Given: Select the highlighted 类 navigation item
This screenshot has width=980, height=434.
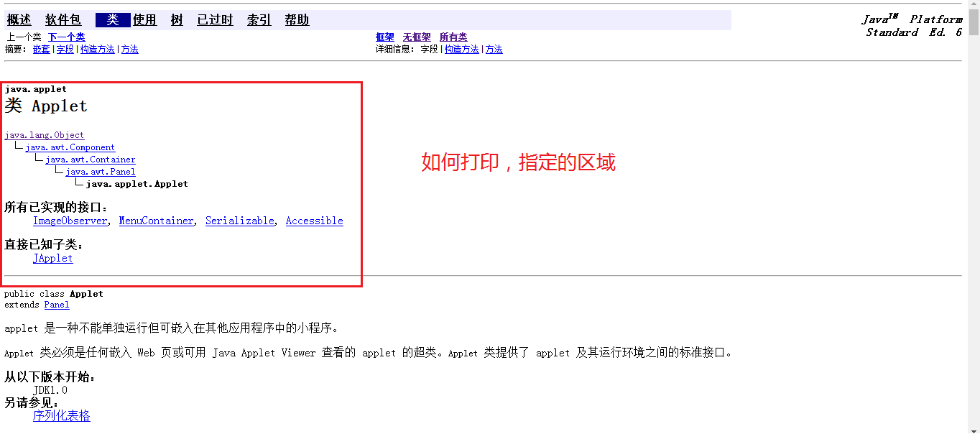Looking at the screenshot, I should (x=113, y=20).
